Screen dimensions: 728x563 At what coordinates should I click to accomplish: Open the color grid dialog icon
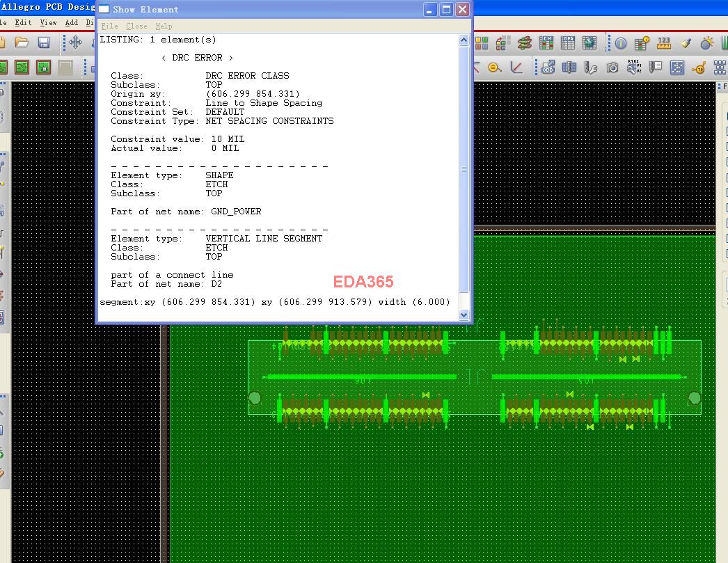click(x=482, y=43)
